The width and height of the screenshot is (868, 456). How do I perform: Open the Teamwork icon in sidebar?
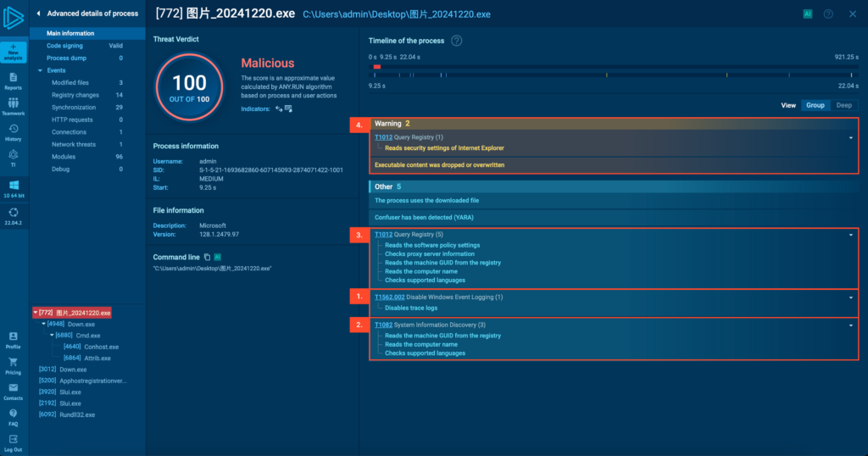click(x=14, y=106)
